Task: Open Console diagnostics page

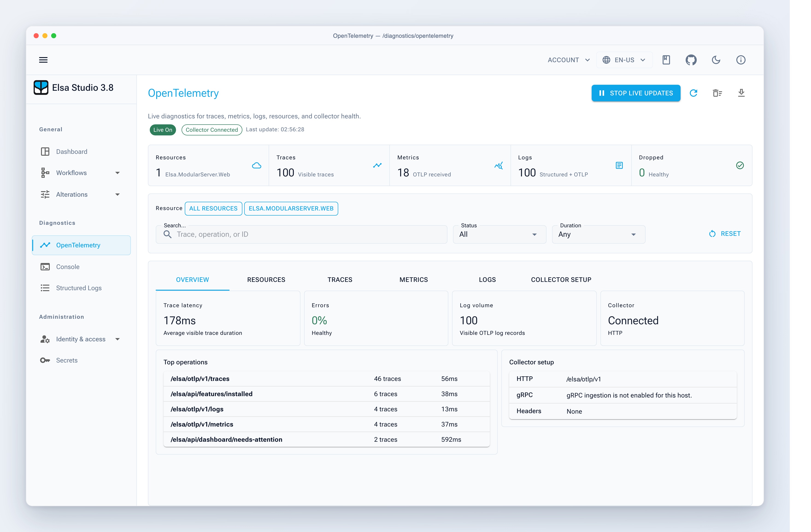Action: coord(81,267)
